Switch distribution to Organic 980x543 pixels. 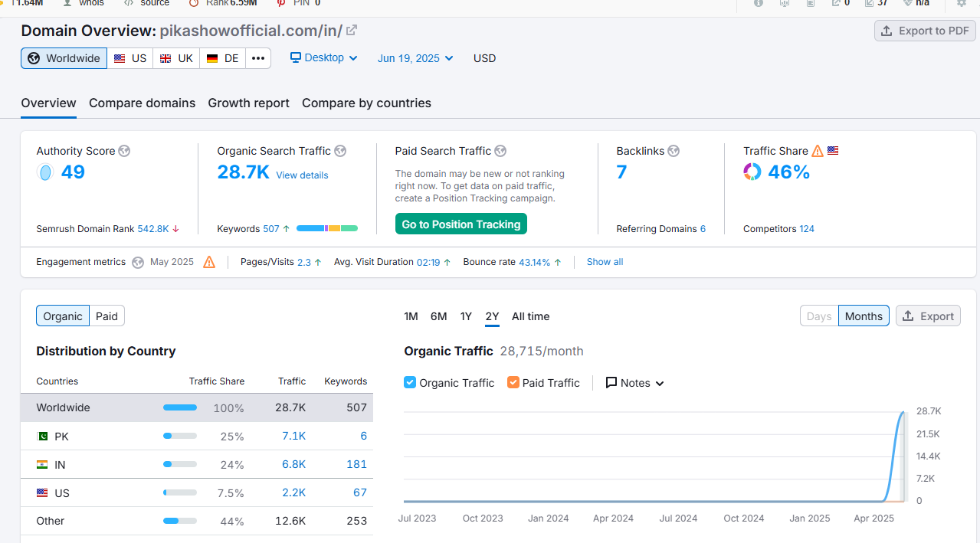[x=63, y=316]
